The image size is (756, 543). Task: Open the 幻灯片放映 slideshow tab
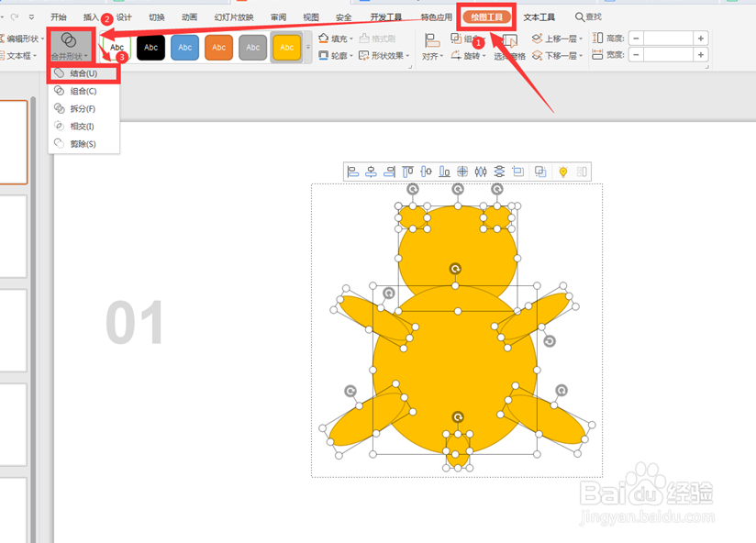coord(234,17)
